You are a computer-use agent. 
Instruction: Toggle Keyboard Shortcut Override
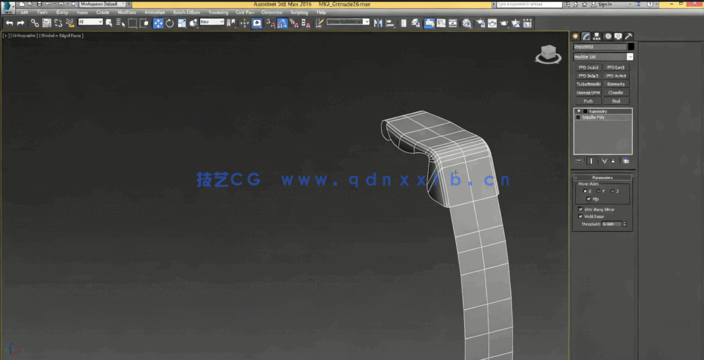257,23
